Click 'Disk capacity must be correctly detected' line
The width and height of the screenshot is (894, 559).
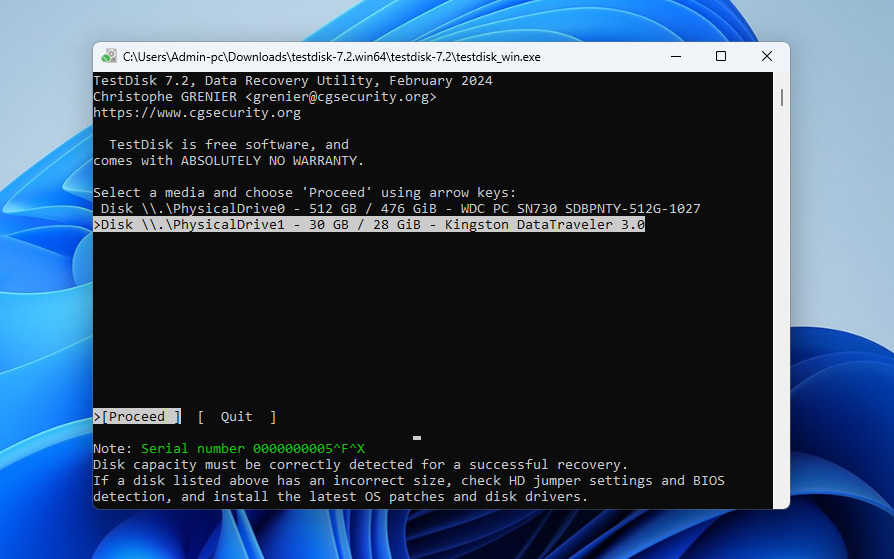(x=360, y=465)
